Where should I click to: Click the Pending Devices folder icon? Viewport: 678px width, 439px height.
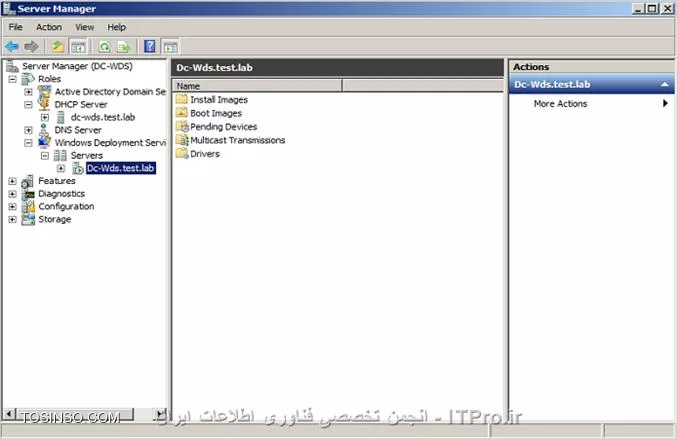click(x=182, y=127)
